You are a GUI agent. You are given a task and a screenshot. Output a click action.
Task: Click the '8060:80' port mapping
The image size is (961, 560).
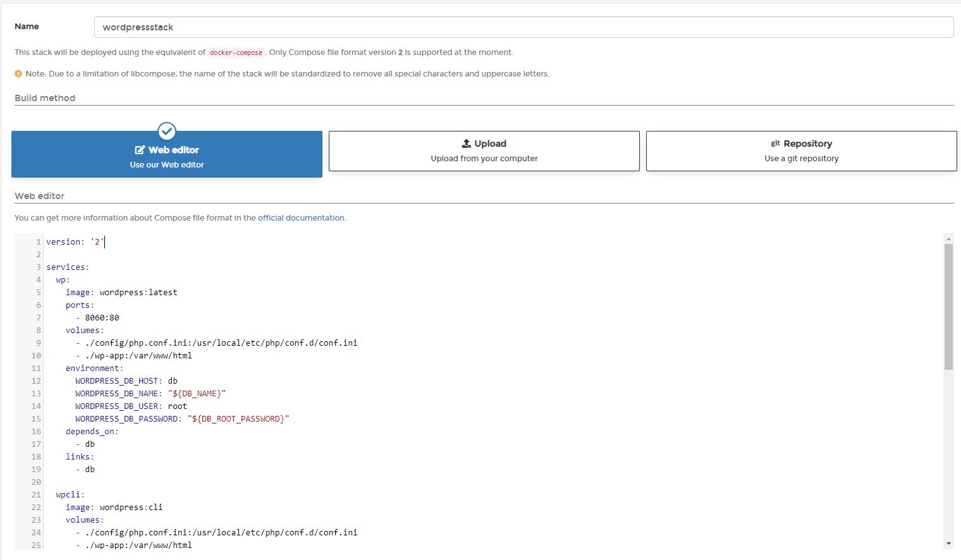point(102,317)
